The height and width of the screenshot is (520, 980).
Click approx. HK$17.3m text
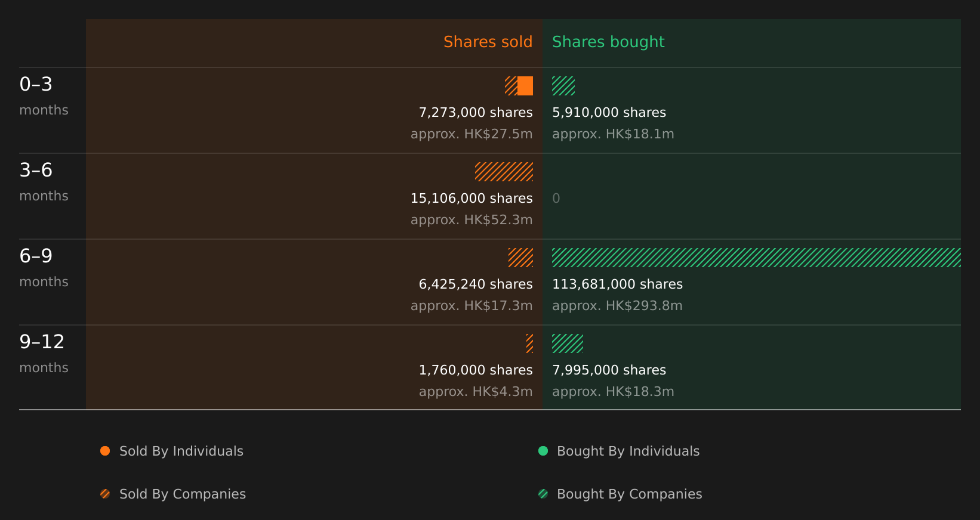[471, 306]
